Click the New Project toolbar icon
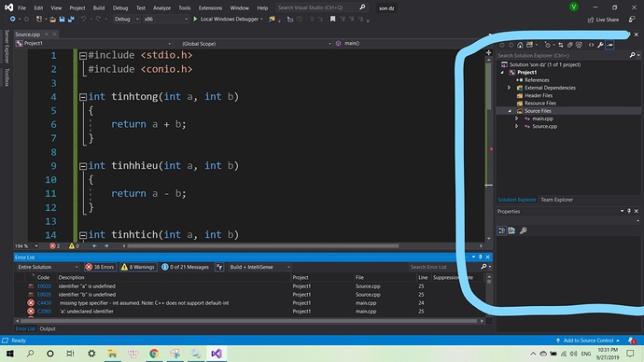644x362 pixels. (x=38, y=20)
